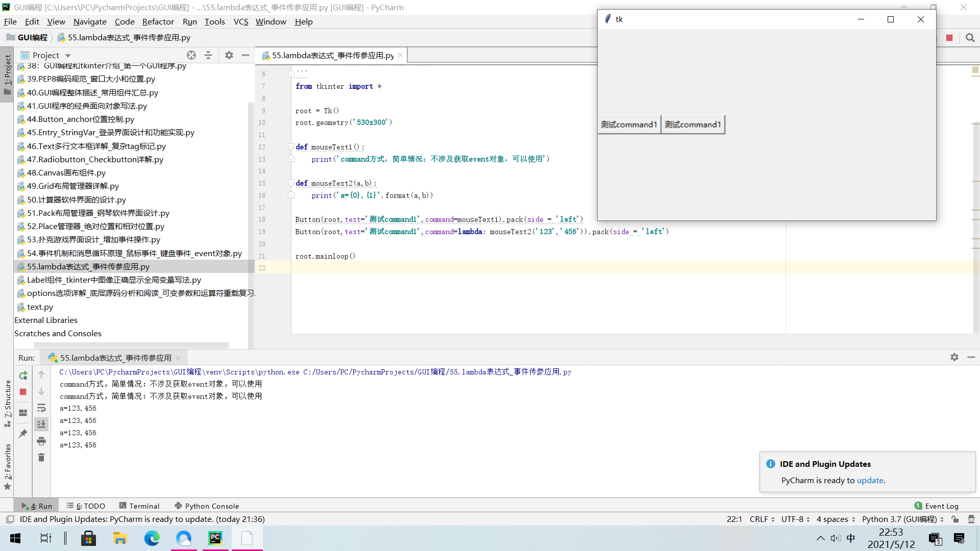Viewport: 980px width, 551px height.
Task: Close the 55.lambda editor tab
Action: tap(400, 55)
